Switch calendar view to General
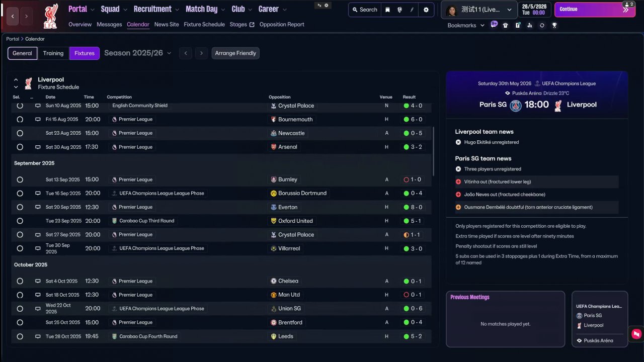The image size is (644, 362). [22, 53]
